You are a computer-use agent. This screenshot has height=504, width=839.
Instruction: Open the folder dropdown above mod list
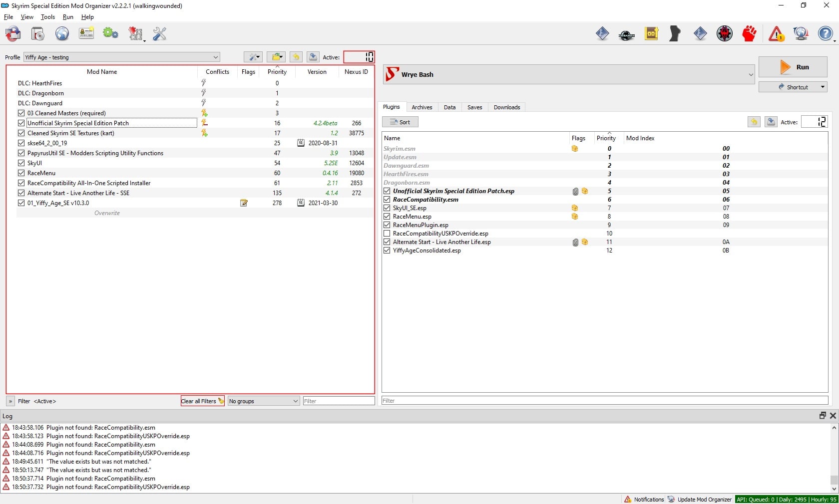[x=276, y=57]
